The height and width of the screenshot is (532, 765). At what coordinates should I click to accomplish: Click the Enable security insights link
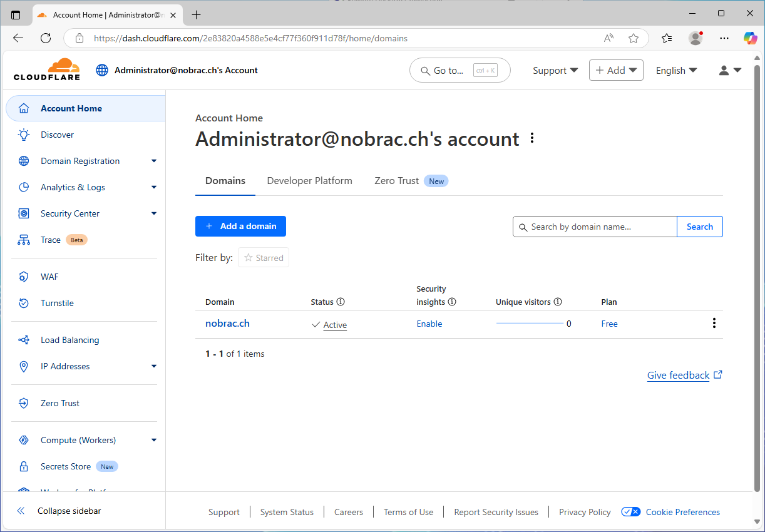click(x=429, y=324)
